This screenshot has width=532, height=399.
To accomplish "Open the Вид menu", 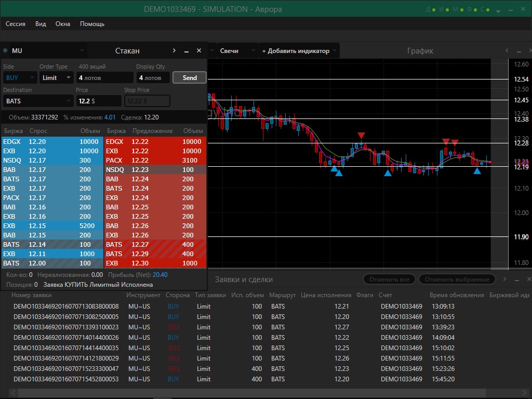I will point(41,24).
